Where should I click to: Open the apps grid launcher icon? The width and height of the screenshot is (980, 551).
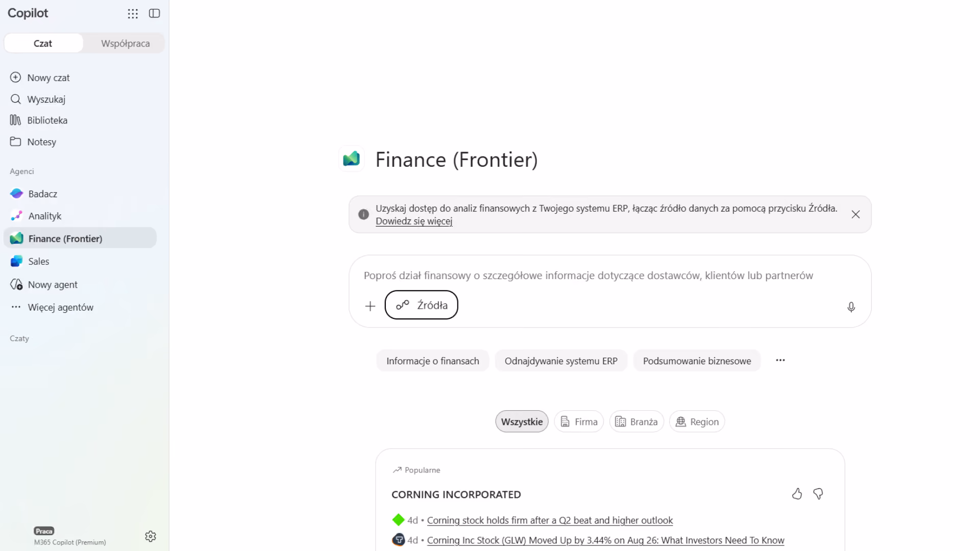(133, 14)
